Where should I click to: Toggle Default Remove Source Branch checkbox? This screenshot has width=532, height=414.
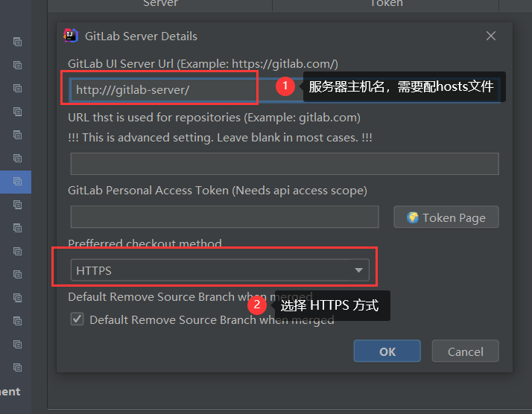(x=77, y=319)
